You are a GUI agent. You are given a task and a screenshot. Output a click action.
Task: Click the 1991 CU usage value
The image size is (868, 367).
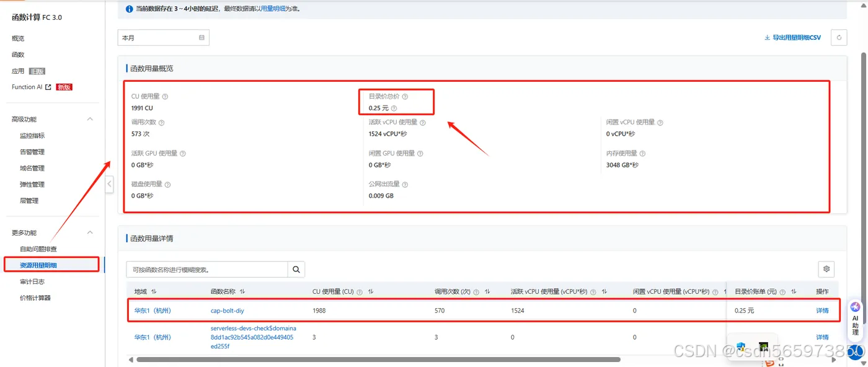click(142, 108)
